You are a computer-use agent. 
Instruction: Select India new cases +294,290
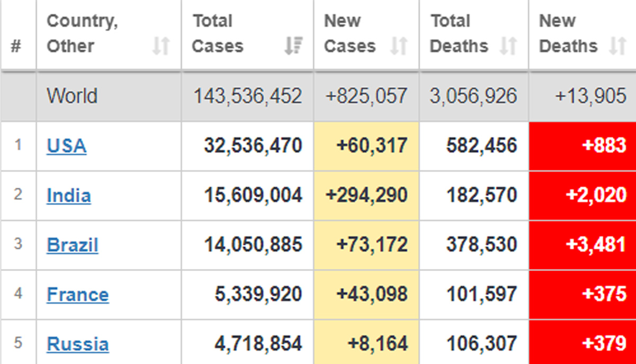tap(367, 195)
